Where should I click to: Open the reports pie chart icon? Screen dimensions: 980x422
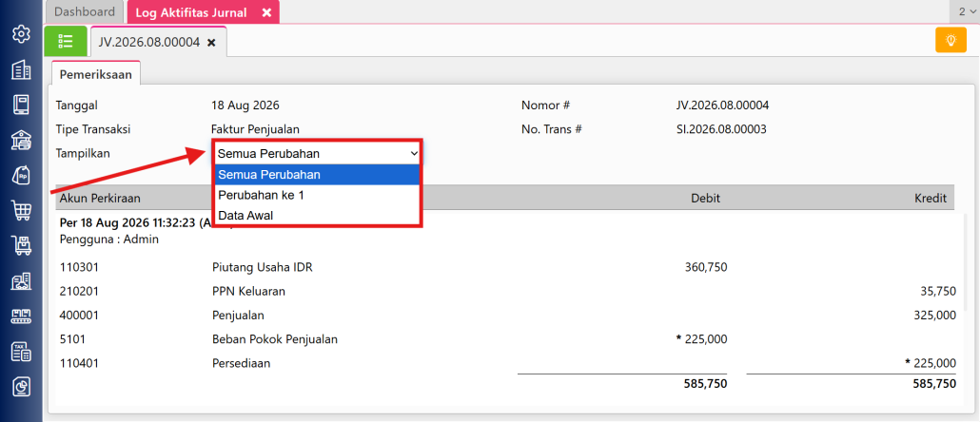22,388
